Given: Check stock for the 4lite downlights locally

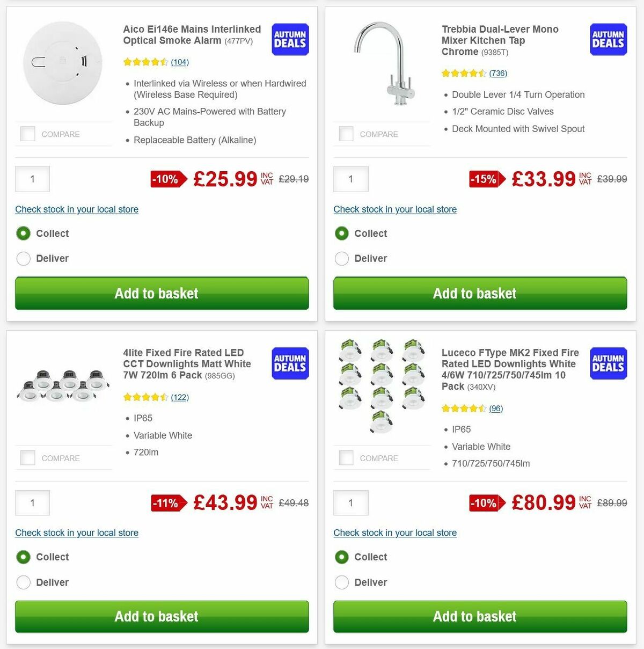Looking at the screenshot, I should (x=77, y=533).
